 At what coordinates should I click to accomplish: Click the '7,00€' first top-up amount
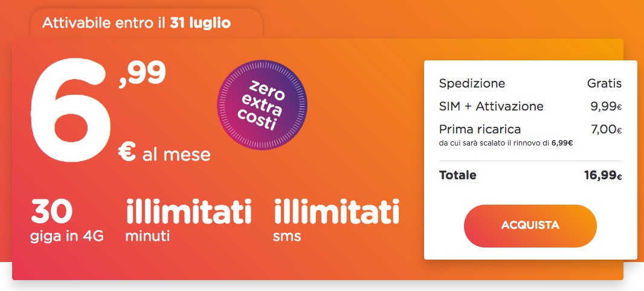coord(607,130)
